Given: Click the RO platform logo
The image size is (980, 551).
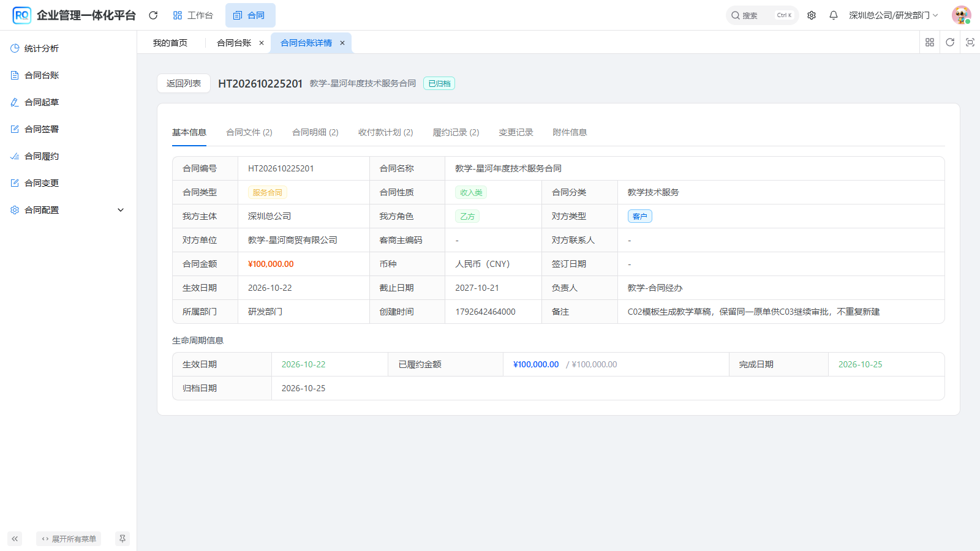Looking at the screenshot, I should click(21, 15).
